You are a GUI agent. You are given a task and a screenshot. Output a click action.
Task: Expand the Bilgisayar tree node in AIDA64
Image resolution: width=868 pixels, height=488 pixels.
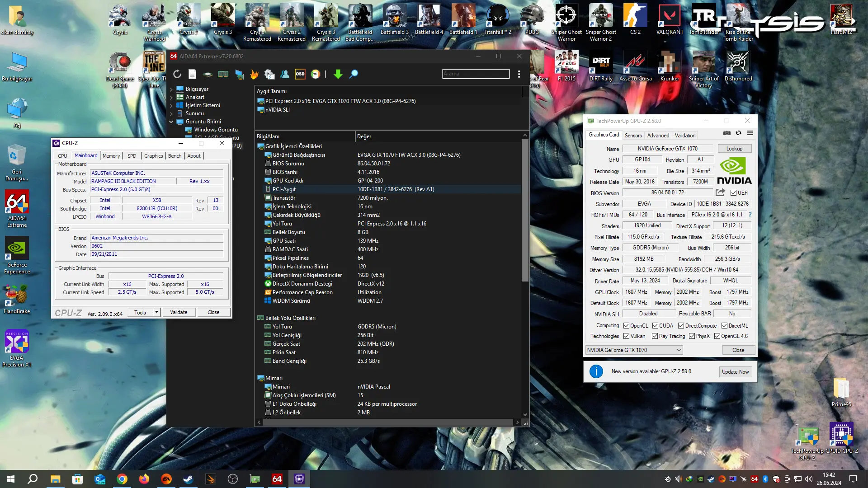pos(171,89)
